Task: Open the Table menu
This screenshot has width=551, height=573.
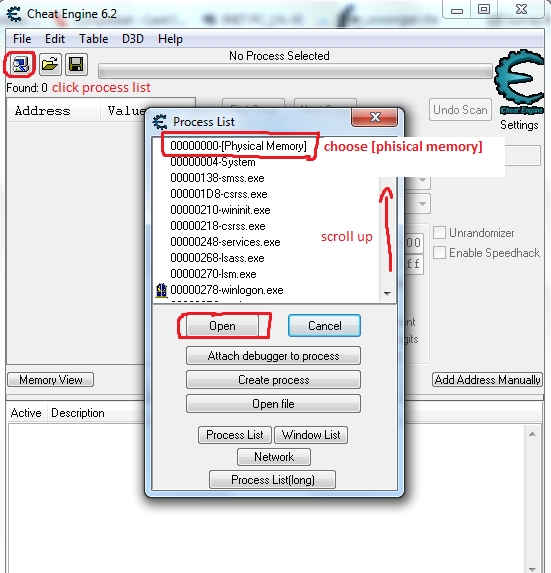Action: [94, 39]
